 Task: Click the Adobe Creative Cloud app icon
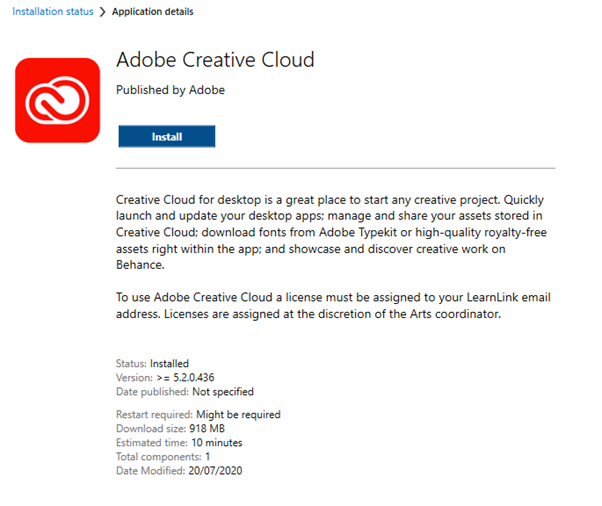coord(58,100)
